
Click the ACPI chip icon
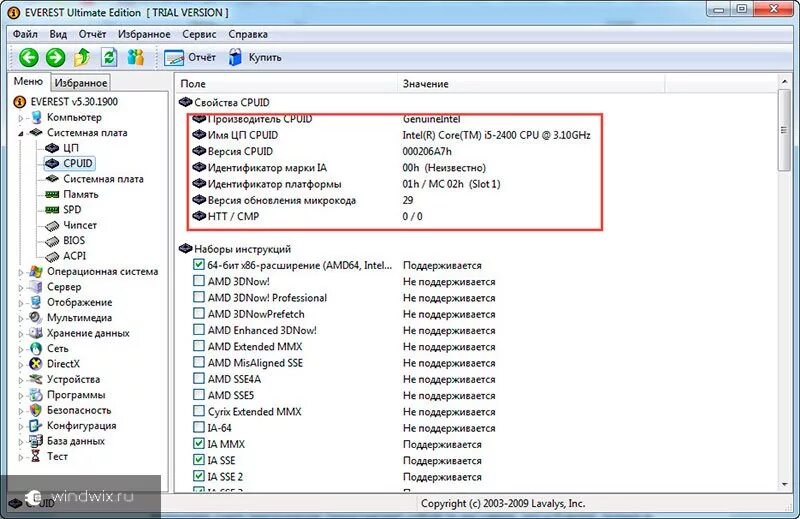52,256
